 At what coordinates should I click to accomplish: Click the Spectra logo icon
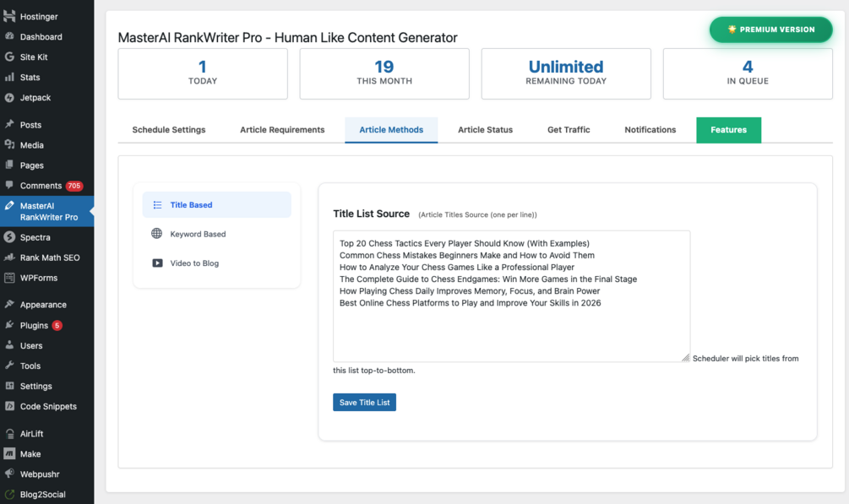coord(9,237)
